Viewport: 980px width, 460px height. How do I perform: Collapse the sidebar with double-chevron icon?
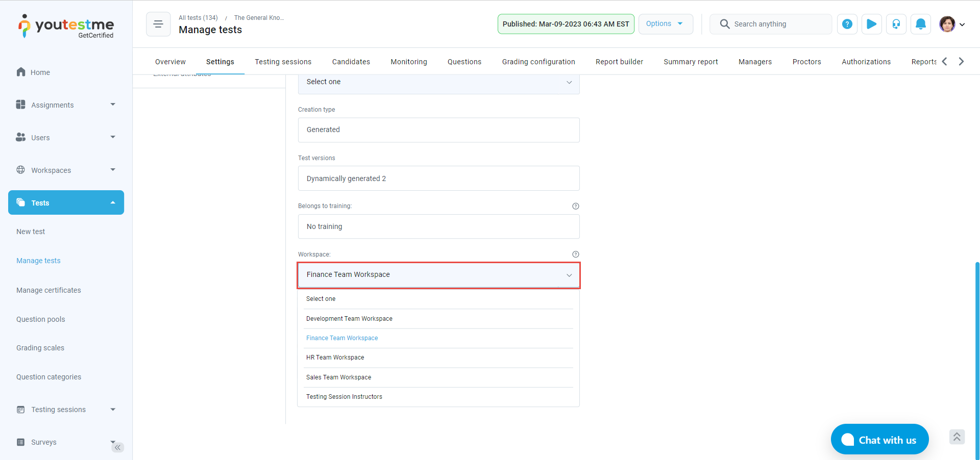[x=118, y=447]
